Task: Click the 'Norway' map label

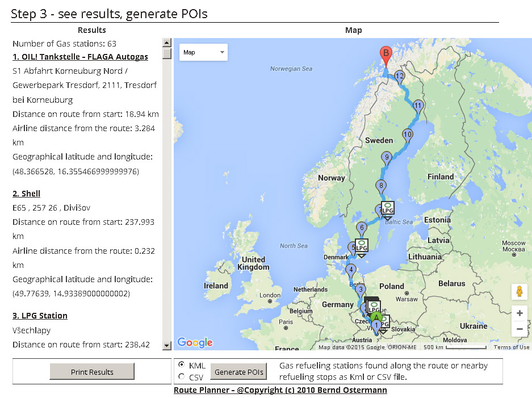Action: coord(332,178)
